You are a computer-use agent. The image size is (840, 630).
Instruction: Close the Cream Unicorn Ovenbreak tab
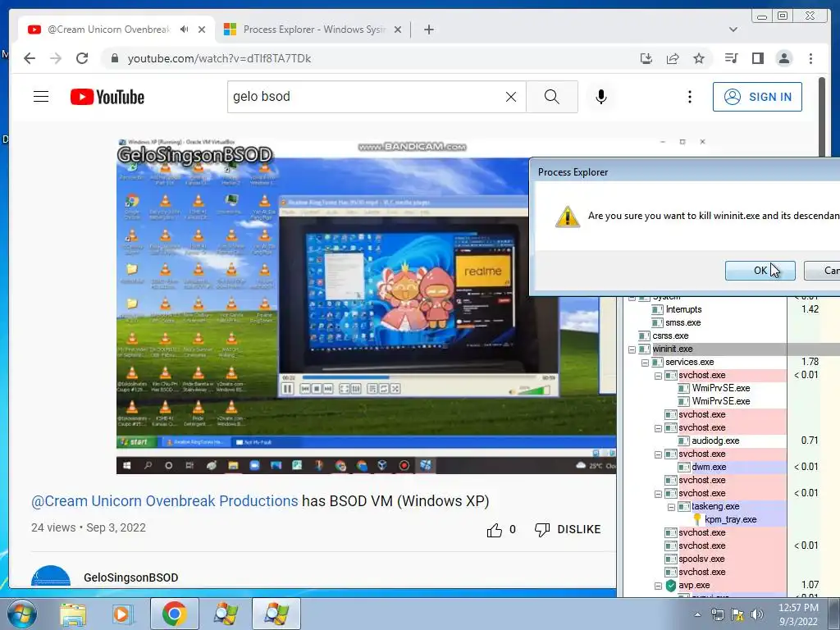coord(202,30)
